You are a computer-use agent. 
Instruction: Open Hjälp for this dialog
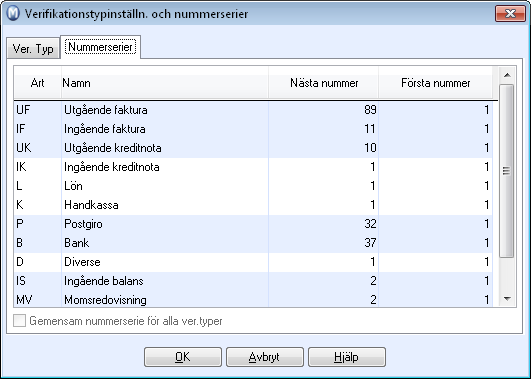pyautogui.click(x=347, y=357)
